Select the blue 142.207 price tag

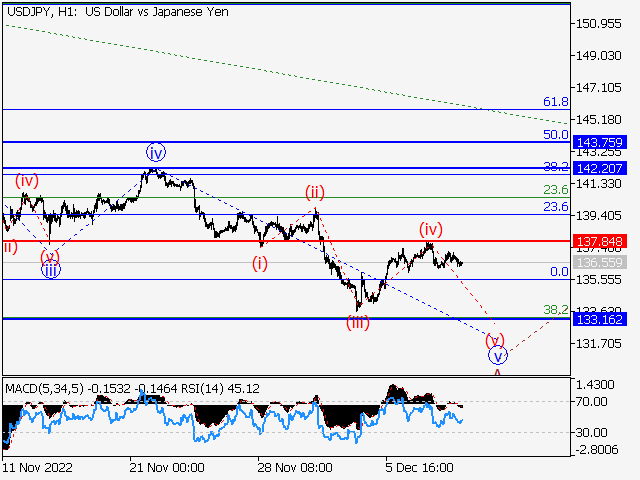600,168
